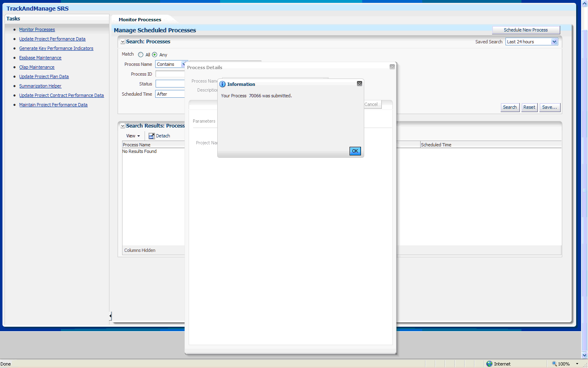Click the Information dialog's info icon
Image resolution: width=588 pixels, height=368 pixels.
click(x=223, y=84)
